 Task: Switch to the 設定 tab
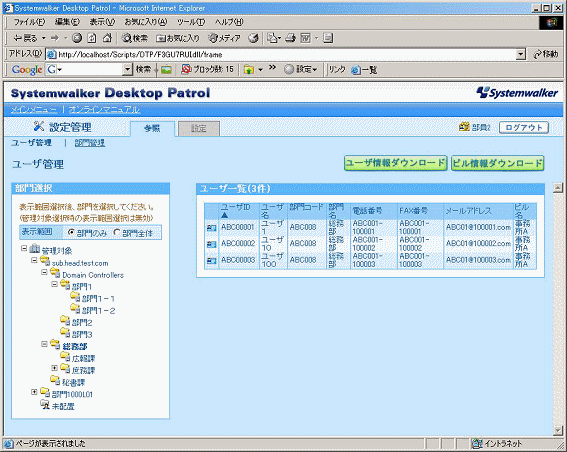(x=199, y=128)
